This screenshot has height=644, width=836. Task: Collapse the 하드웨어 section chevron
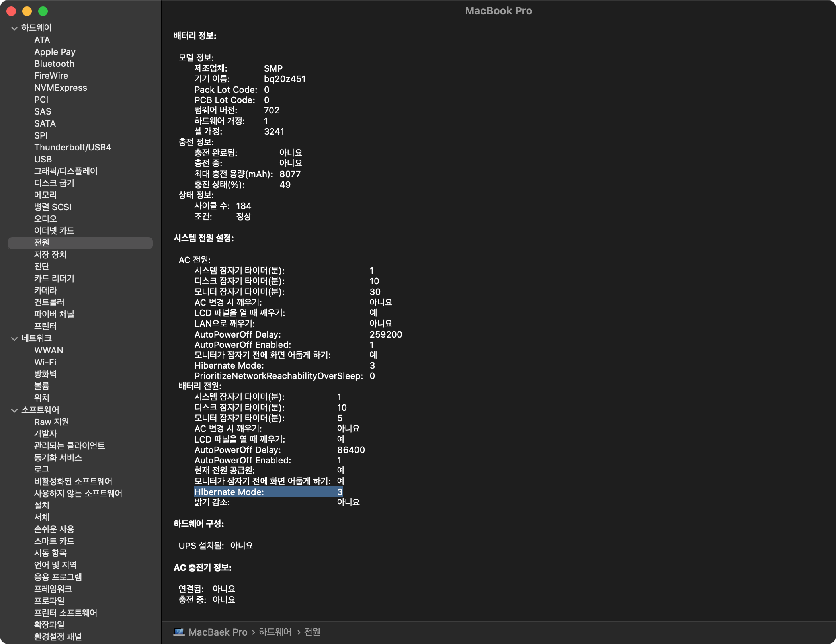[14, 28]
